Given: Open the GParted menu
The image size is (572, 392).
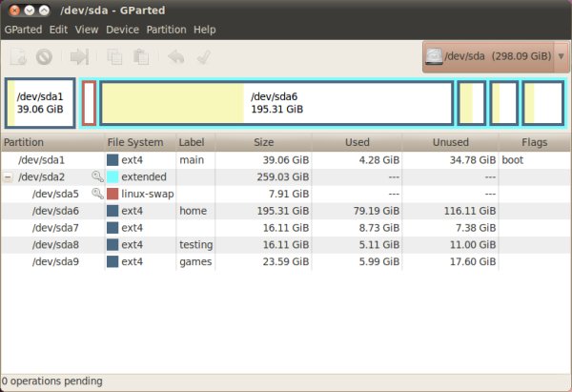Looking at the screenshot, I should pyautogui.click(x=23, y=30).
